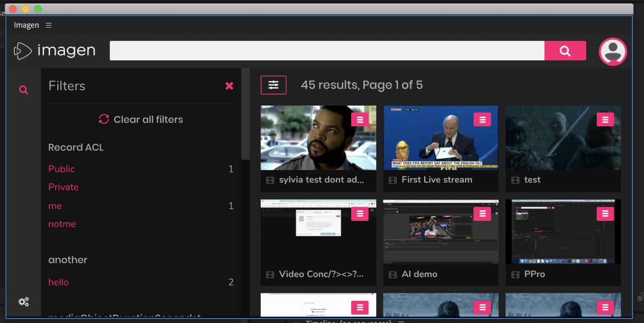Click into the search text field
This screenshot has width=644, height=323.
[x=327, y=51]
